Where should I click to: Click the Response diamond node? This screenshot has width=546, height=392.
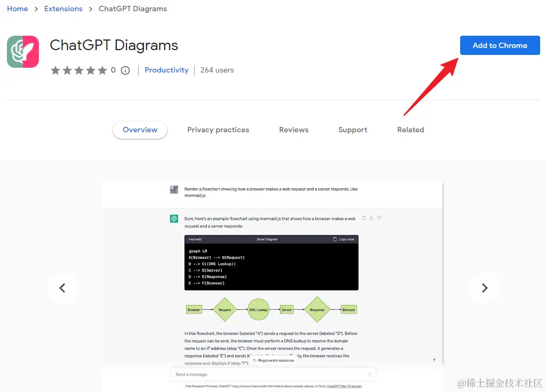pos(317,309)
